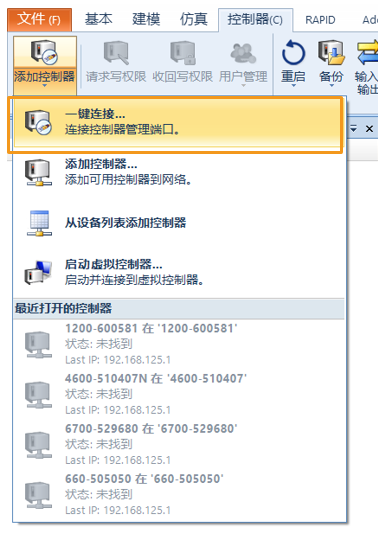Click the 一键连接 controller icon

[38, 122]
